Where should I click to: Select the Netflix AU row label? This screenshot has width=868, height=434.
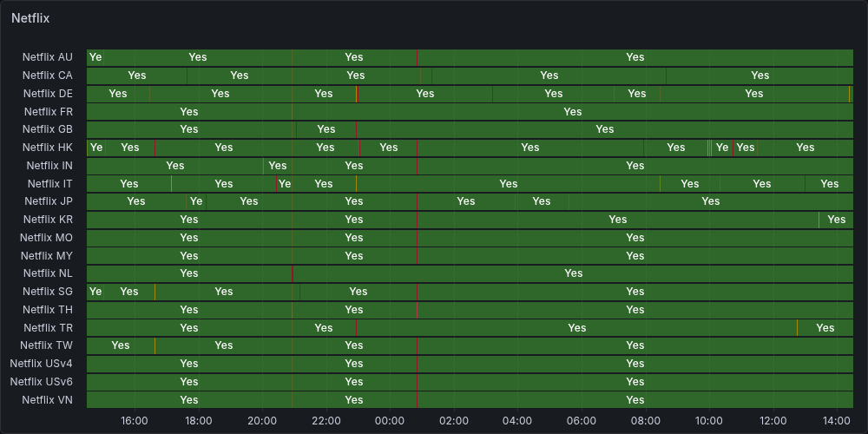click(x=48, y=57)
